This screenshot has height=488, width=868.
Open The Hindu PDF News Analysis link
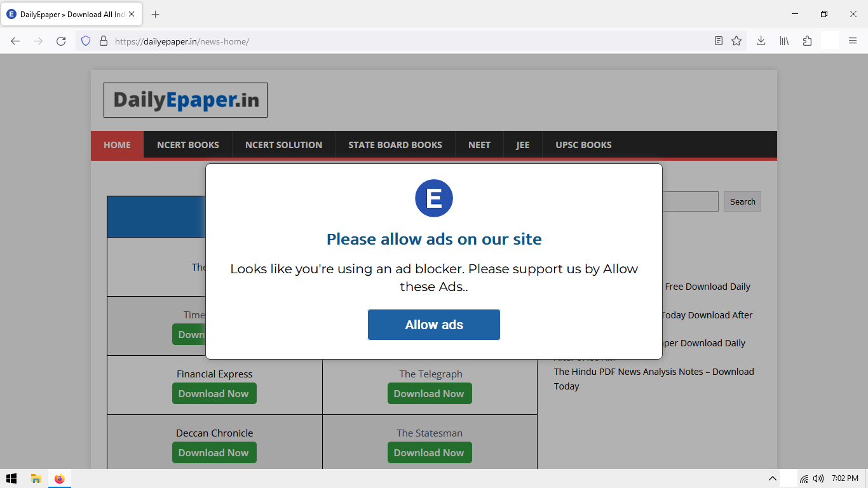(x=654, y=371)
